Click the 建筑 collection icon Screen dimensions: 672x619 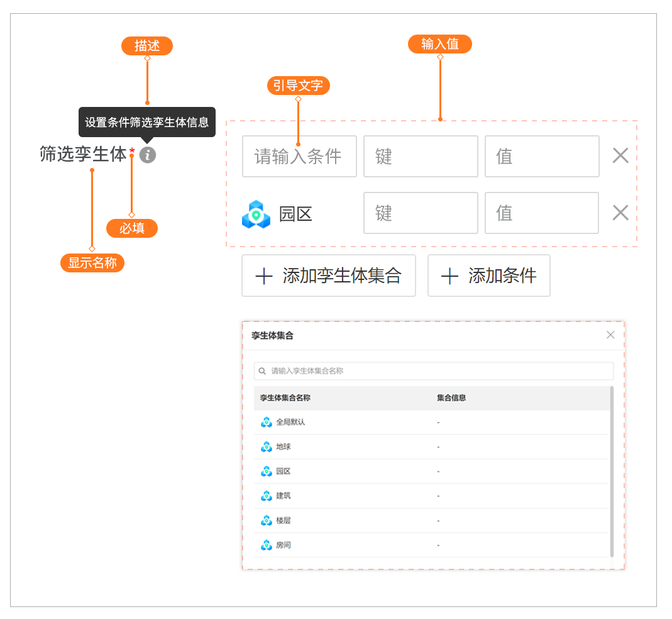click(267, 496)
